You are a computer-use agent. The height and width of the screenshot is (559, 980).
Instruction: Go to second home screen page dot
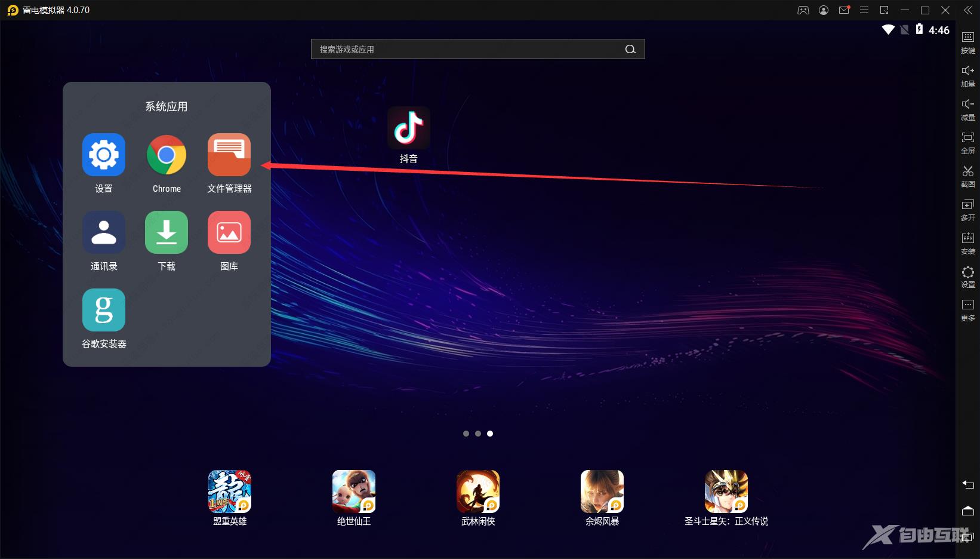[x=478, y=434]
